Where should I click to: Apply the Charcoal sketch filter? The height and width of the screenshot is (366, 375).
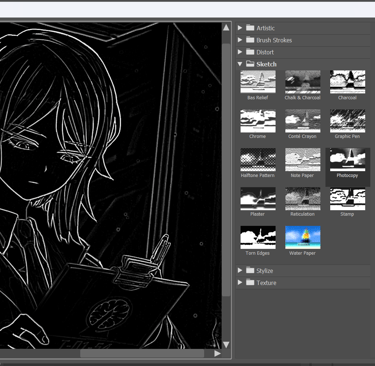(347, 82)
